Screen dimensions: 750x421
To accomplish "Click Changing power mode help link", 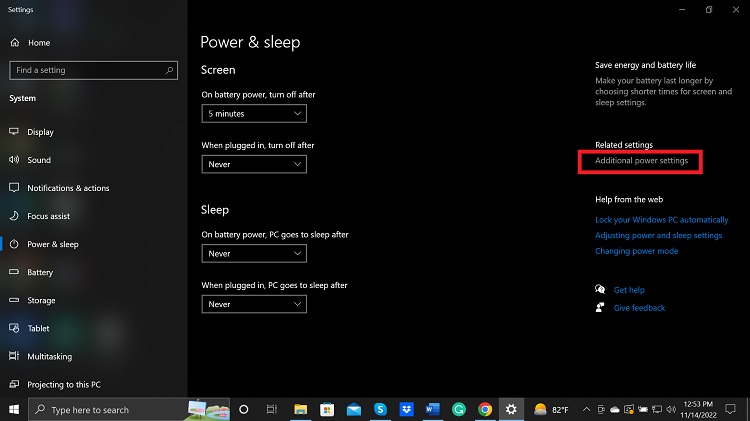I will (636, 251).
